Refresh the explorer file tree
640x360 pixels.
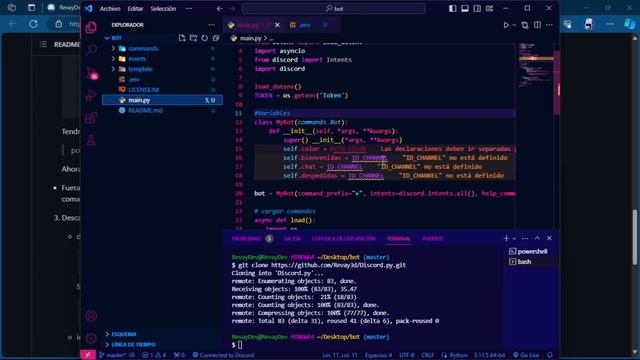(204, 38)
